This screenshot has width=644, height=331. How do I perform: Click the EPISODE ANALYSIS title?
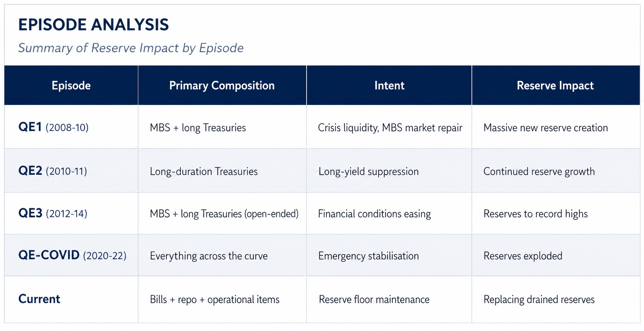tap(93, 25)
